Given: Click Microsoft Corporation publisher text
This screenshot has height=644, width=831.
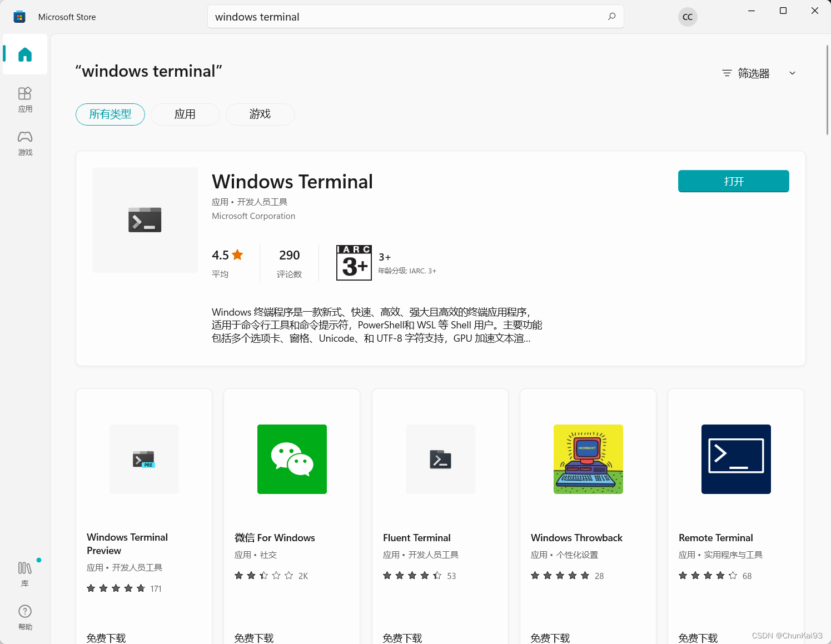Looking at the screenshot, I should [253, 216].
